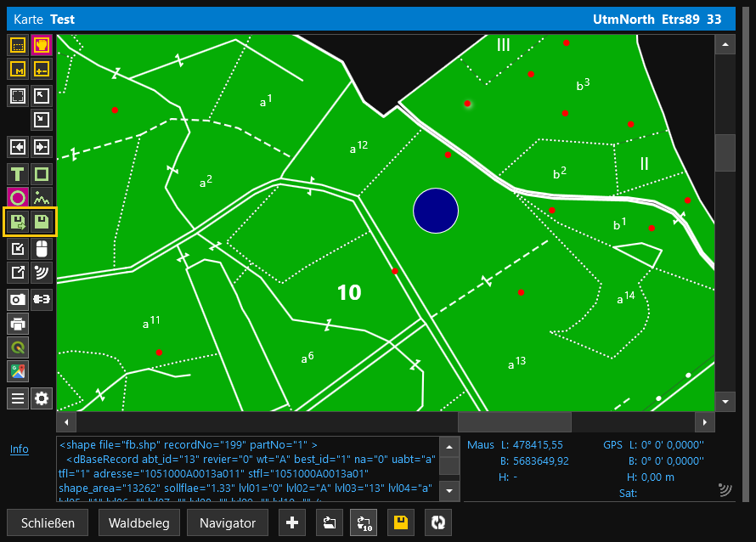Click the Info link

pos(19,449)
